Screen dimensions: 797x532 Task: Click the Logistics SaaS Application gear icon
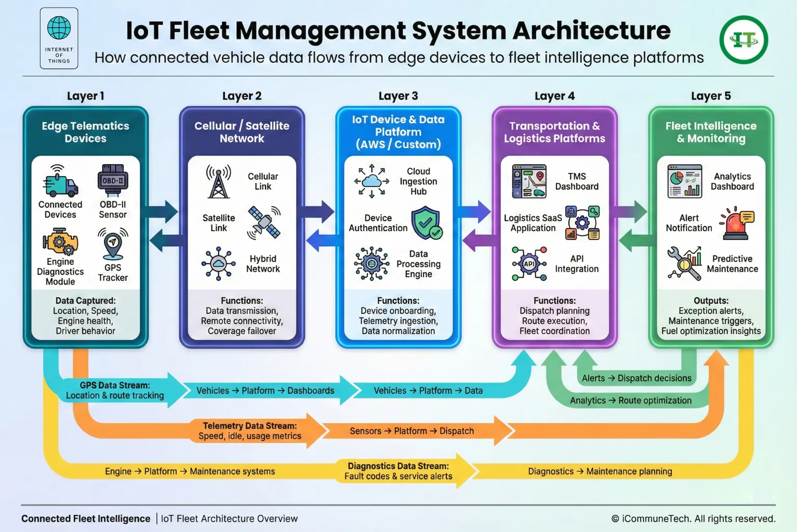[582, 223]
